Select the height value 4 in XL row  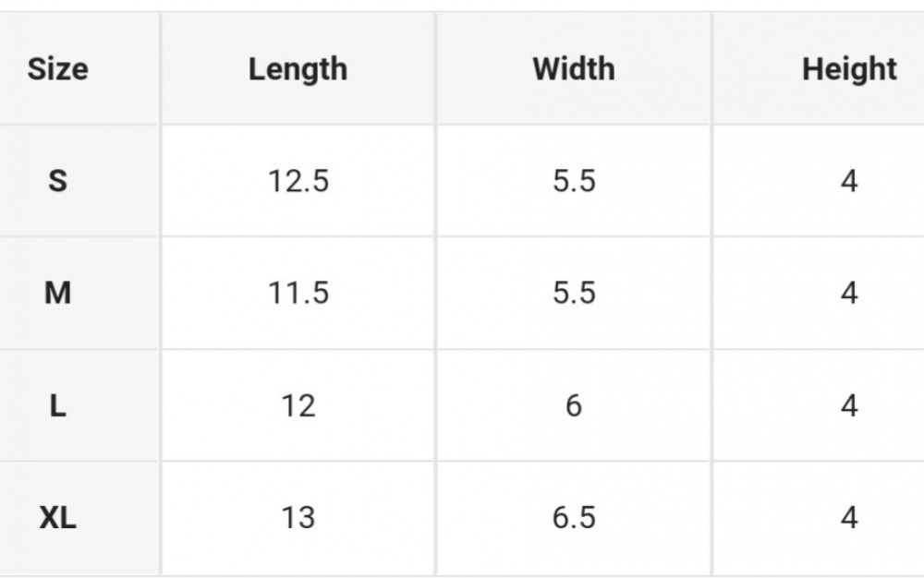click(849, 518)
